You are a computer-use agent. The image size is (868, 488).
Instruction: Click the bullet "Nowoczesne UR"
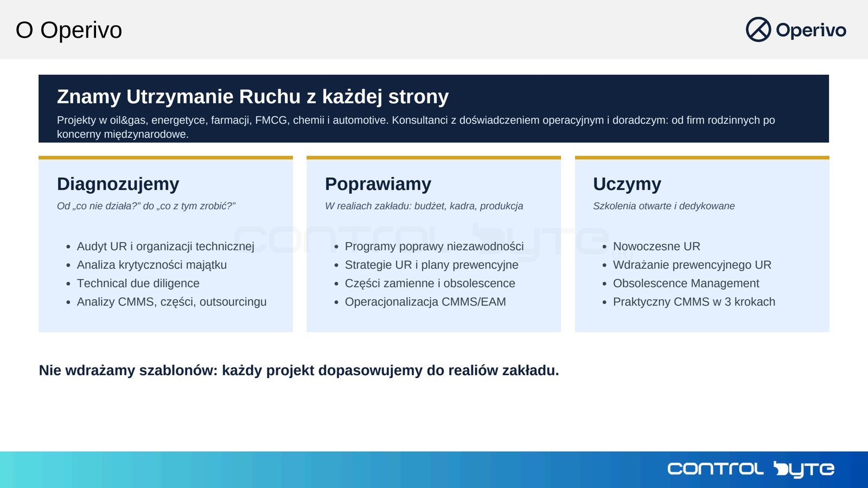pyautogui.click(x=656, y=246)
